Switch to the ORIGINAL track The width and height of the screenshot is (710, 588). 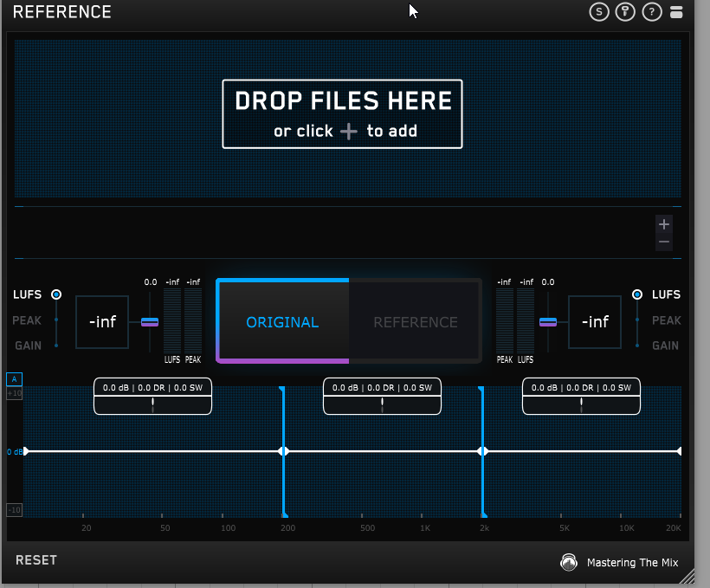[282, 322]
